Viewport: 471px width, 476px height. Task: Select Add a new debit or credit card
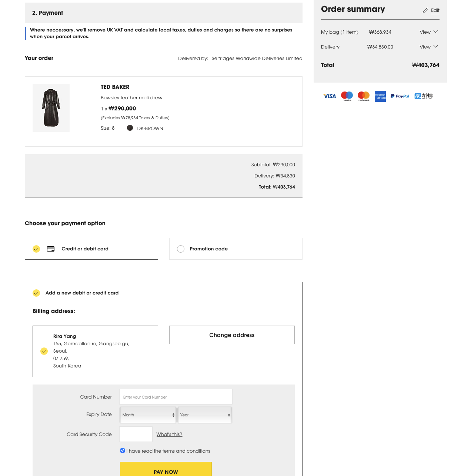coord(36,293)
